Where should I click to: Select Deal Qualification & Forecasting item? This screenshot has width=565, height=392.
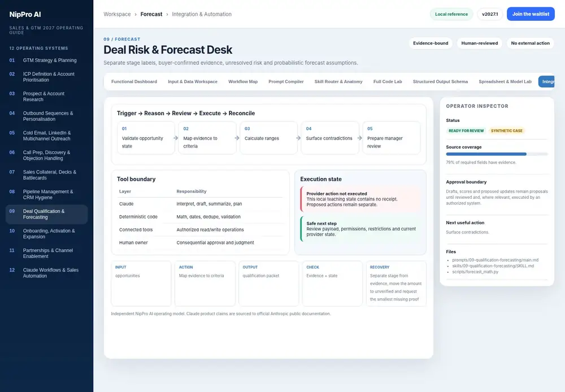(x=46, y=215)
